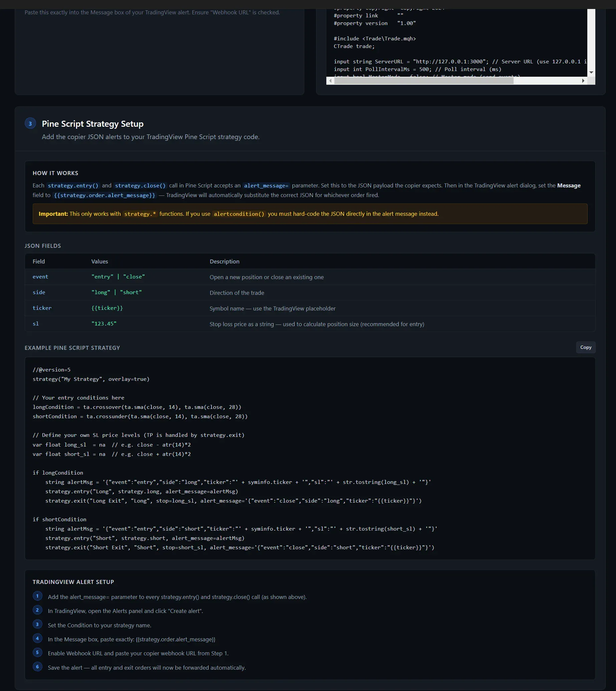Click the strategy.* code in warning box

140,214
